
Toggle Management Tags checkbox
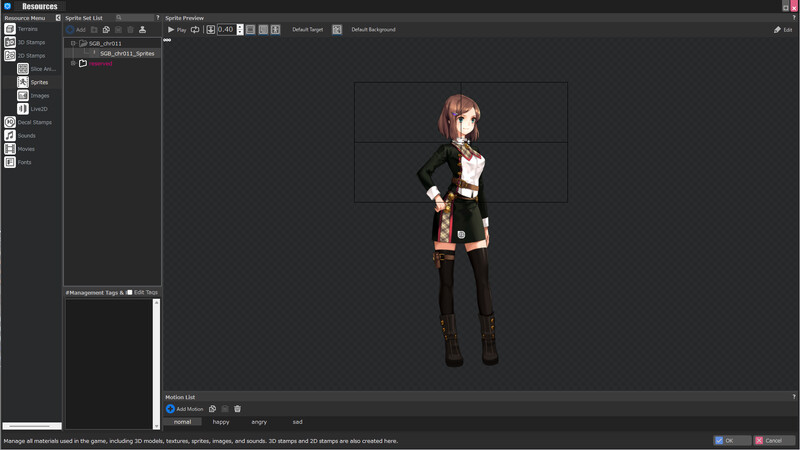coord(130,292)
